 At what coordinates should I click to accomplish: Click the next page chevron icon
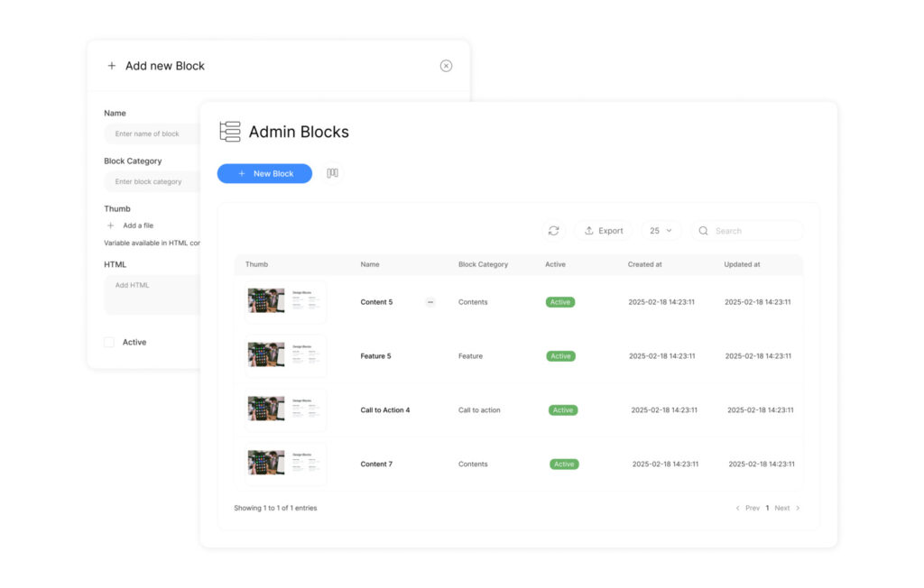798,509
